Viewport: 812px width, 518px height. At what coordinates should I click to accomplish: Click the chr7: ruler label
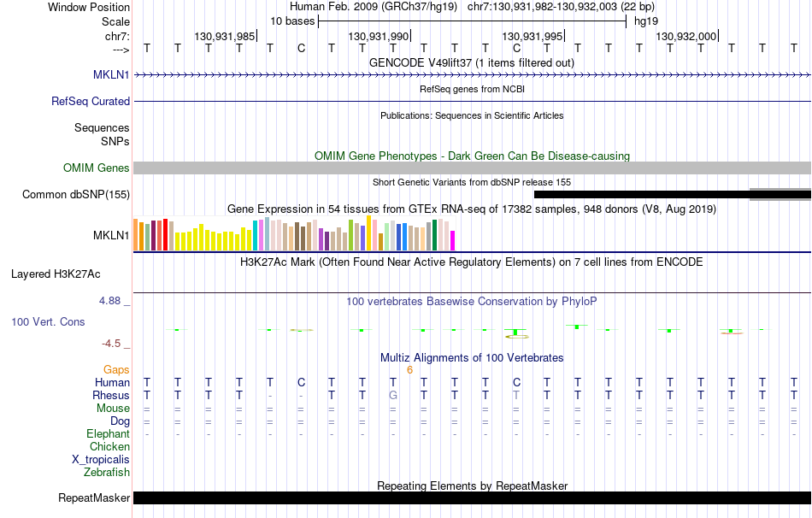(117, 36)
